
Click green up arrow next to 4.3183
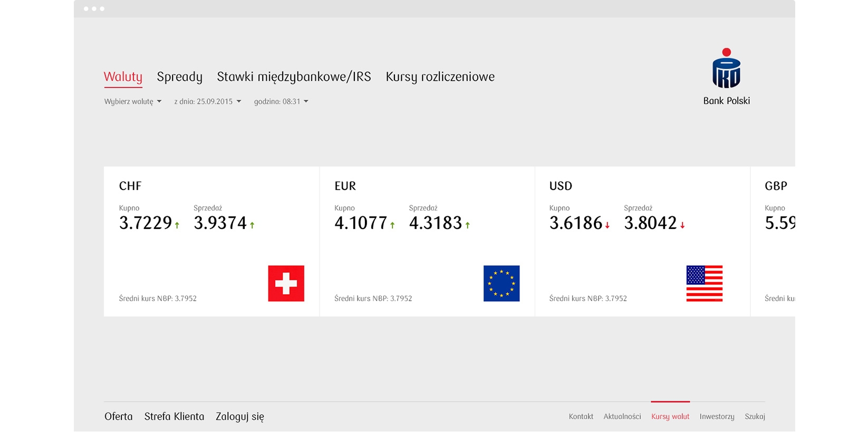(467, 225)
